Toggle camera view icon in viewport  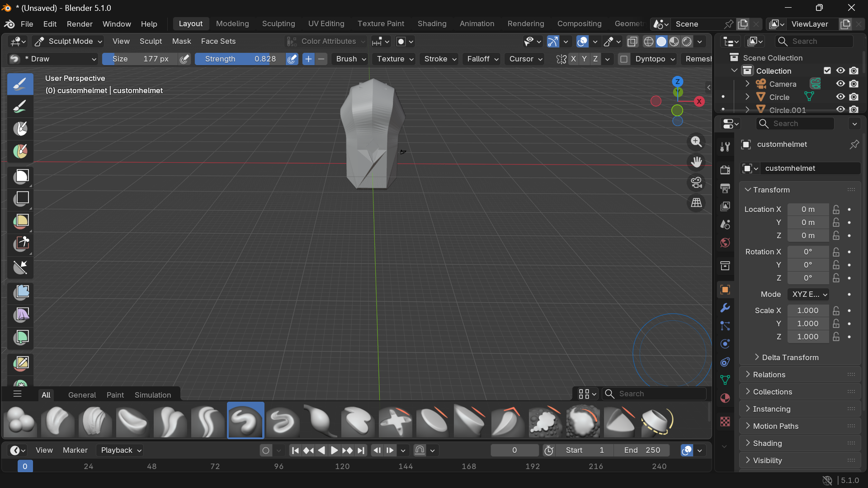pyautogui.click(x=696, y=183)
